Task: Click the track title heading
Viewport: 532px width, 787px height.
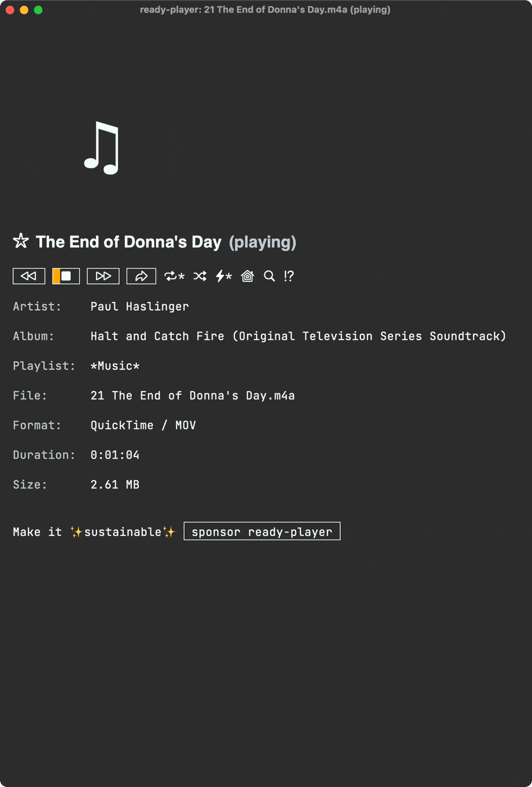Action: coord(129,242)
